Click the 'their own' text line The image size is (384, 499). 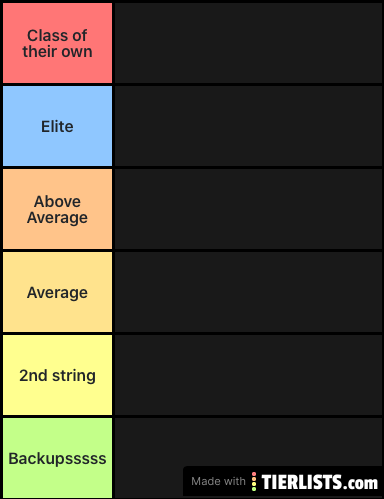pos(57,52)
